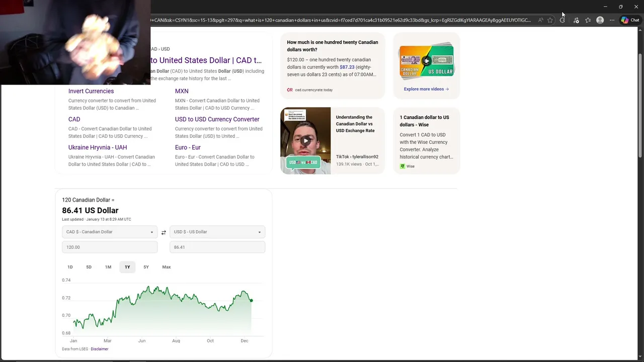Select the Max chart range
The image size is (644, 362).
pyautogui.click(x=167, y=267)
